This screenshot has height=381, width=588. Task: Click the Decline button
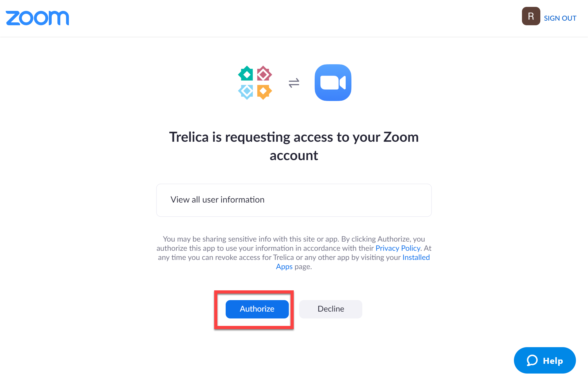tap(330, 309)
